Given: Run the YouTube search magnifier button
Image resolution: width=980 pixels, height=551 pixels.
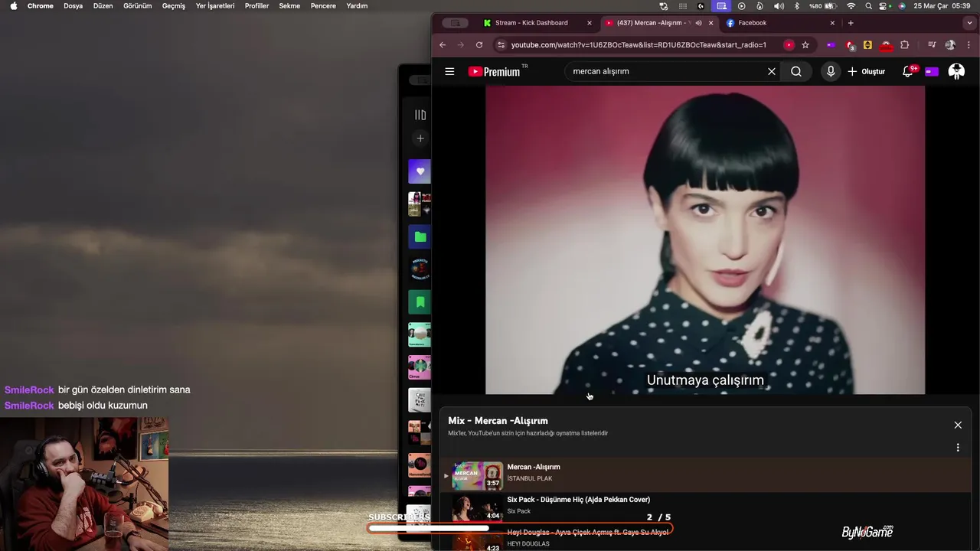Looking at the screenshot, I should click(796, 71).
